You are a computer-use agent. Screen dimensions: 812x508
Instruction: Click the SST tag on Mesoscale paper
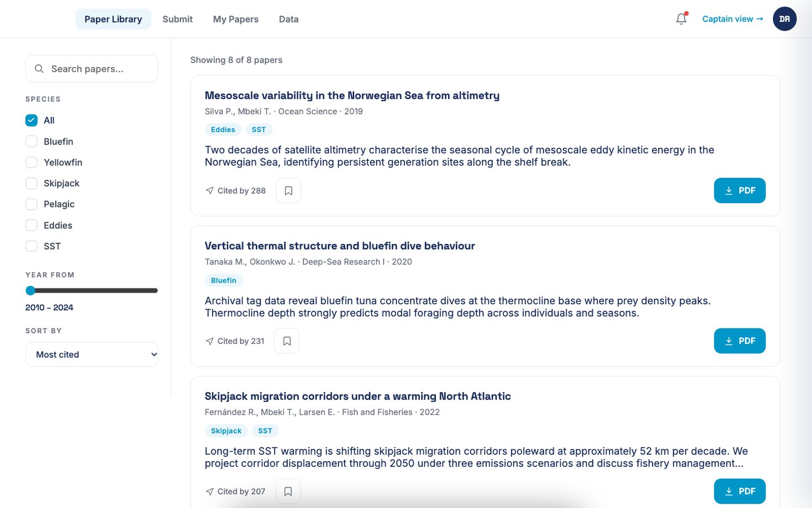pos(259,130)
